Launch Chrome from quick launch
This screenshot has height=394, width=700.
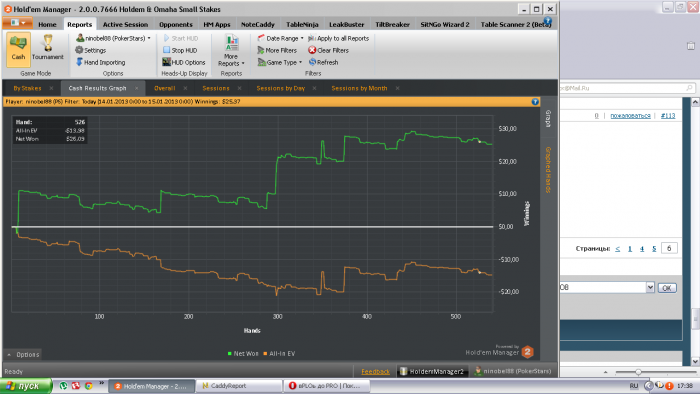point(88,386)
